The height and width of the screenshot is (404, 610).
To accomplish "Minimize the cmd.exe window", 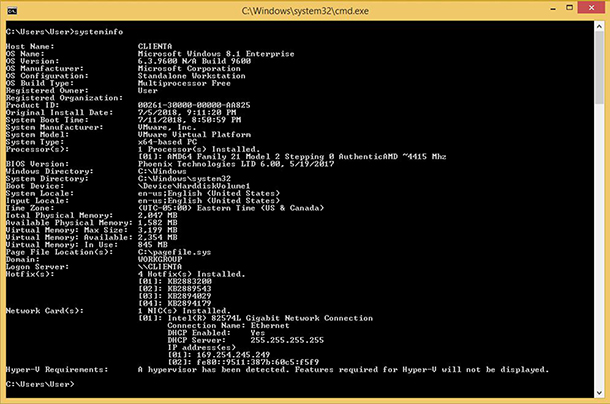I will coord(553,8).
